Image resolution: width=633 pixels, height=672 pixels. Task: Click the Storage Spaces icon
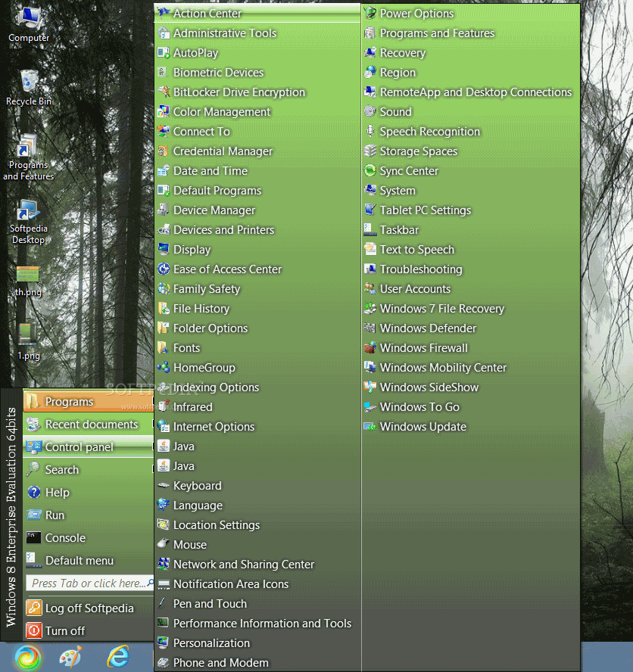click(x=370, y=151)
